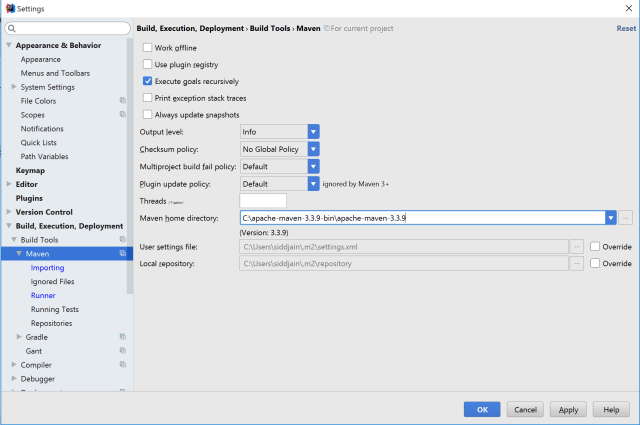Image resolution: width=640 pixels, height=425 pixels.
Task: Enable the Work offline checkbox
Action: coord(148,47)
